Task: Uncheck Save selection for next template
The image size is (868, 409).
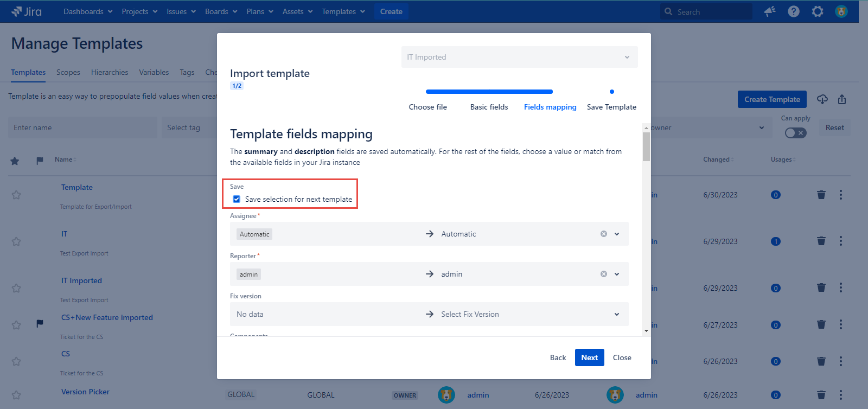Action: 237,199
